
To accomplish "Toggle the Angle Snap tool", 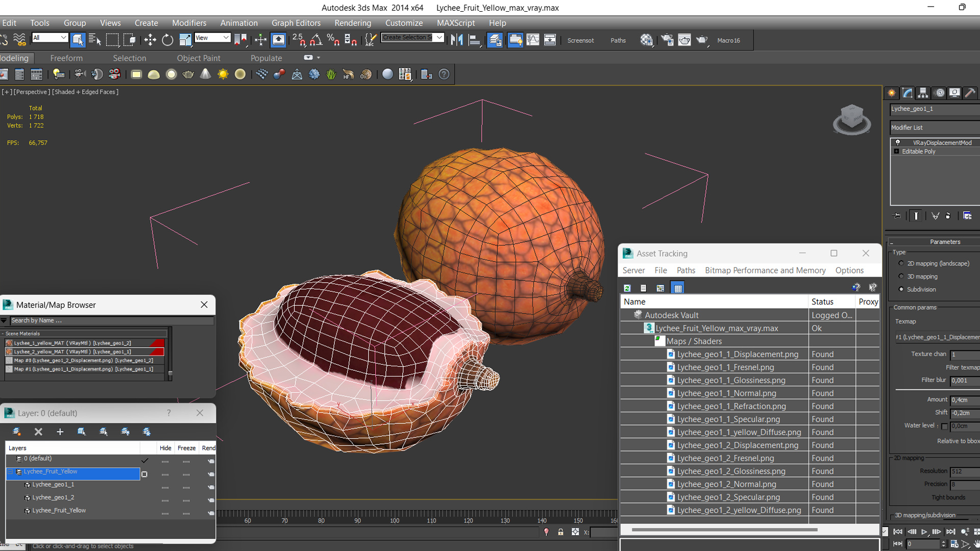I will (316, 40).
